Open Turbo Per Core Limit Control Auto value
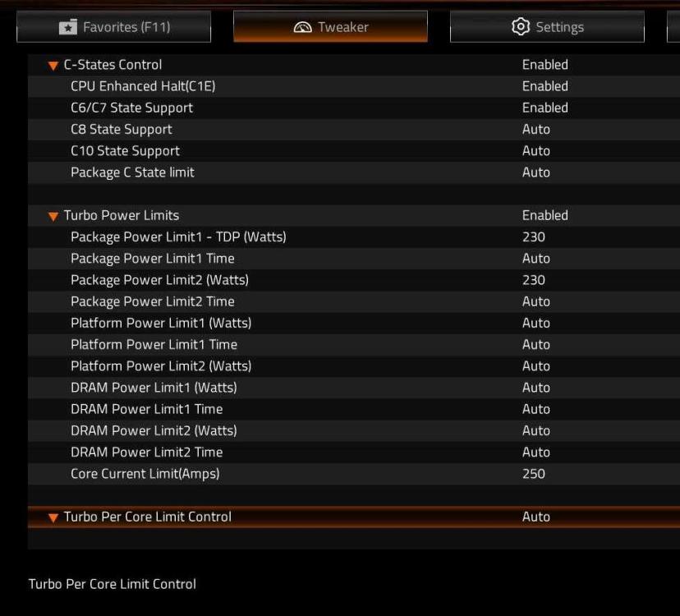Viewport: 680px width, 616px height. point(535,517)
